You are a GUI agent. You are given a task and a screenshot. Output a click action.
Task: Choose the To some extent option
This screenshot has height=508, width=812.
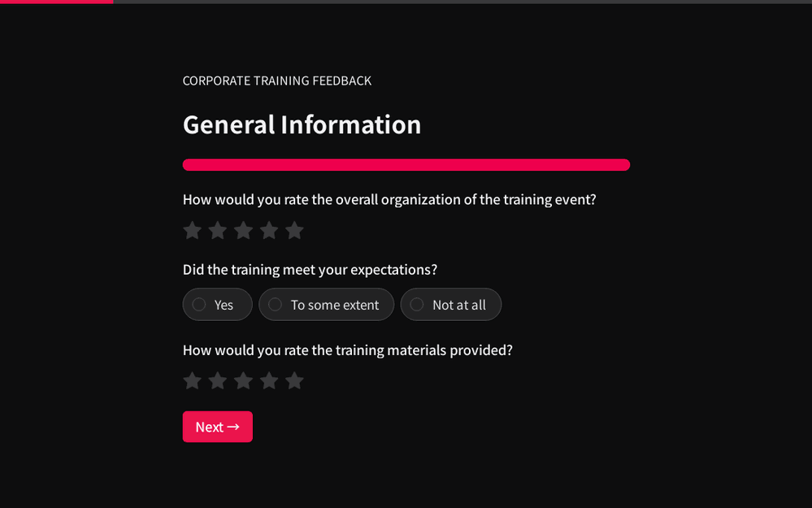tap(276, 305)
